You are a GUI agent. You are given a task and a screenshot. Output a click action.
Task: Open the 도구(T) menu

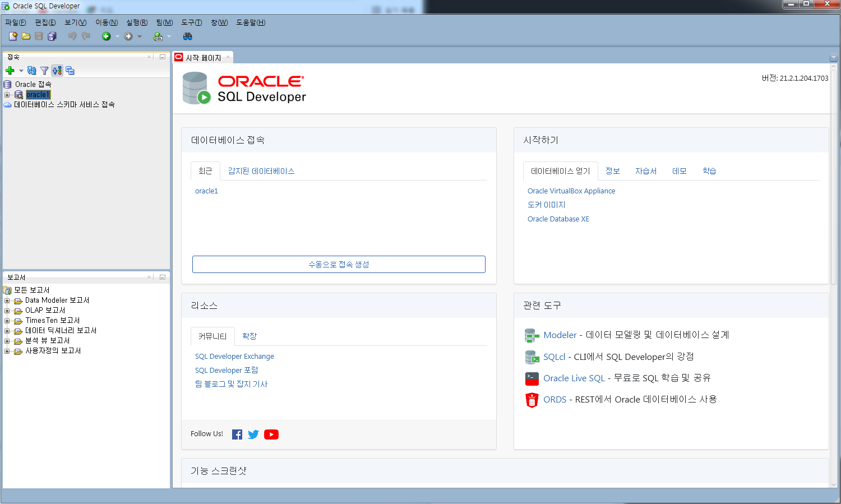191,22
